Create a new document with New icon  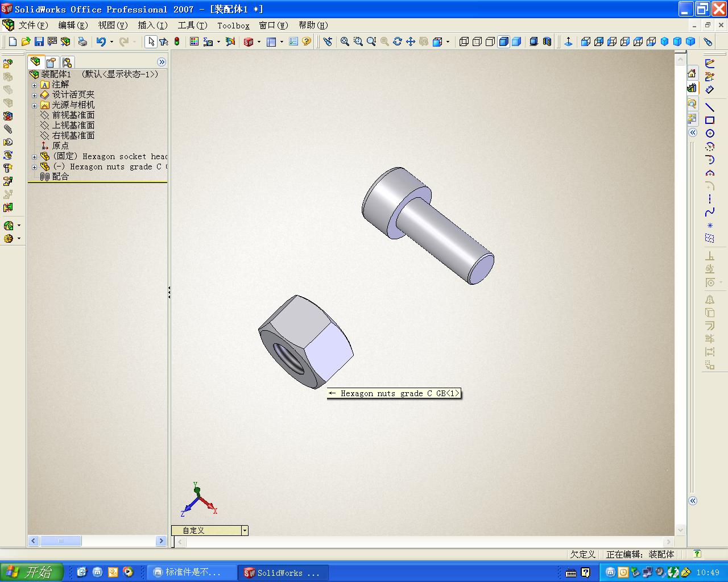pyautogui.click(x=13, y=41)
